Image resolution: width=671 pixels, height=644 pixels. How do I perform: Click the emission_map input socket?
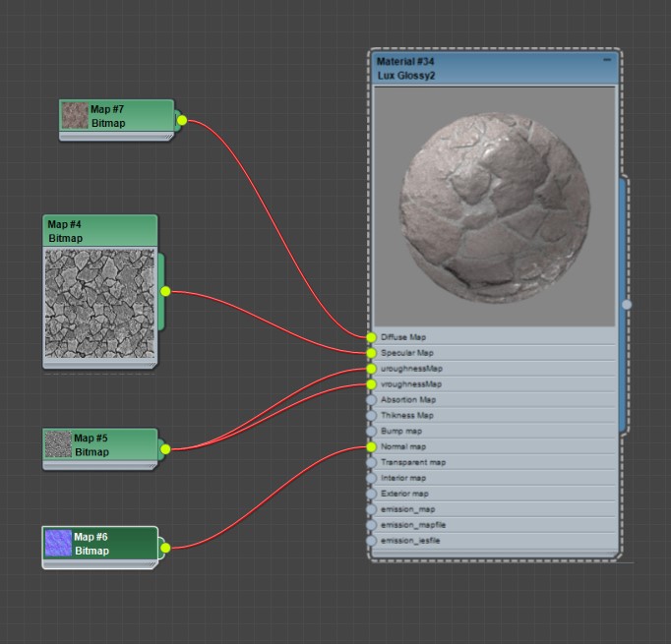click(x=371, y=510)
